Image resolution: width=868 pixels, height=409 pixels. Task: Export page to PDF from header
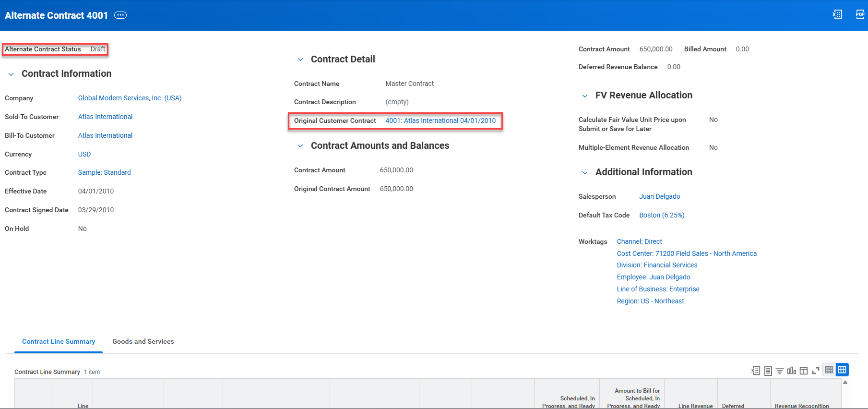(x=860, y=14)
